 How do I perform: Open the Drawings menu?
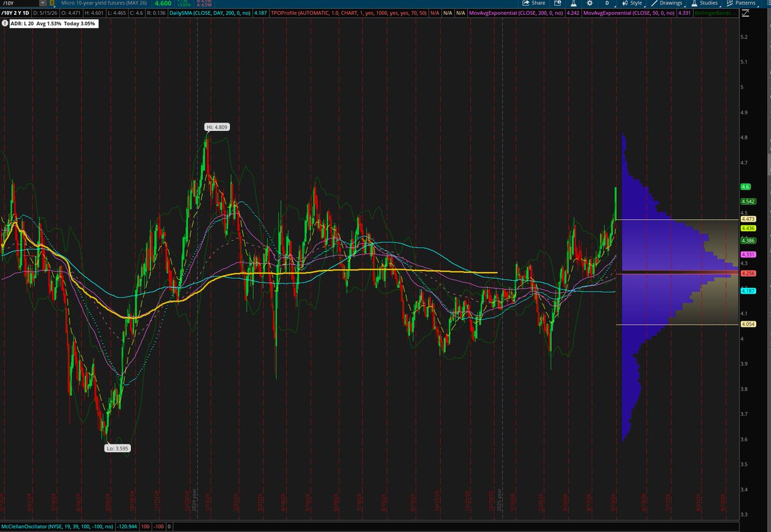[666, 3]
